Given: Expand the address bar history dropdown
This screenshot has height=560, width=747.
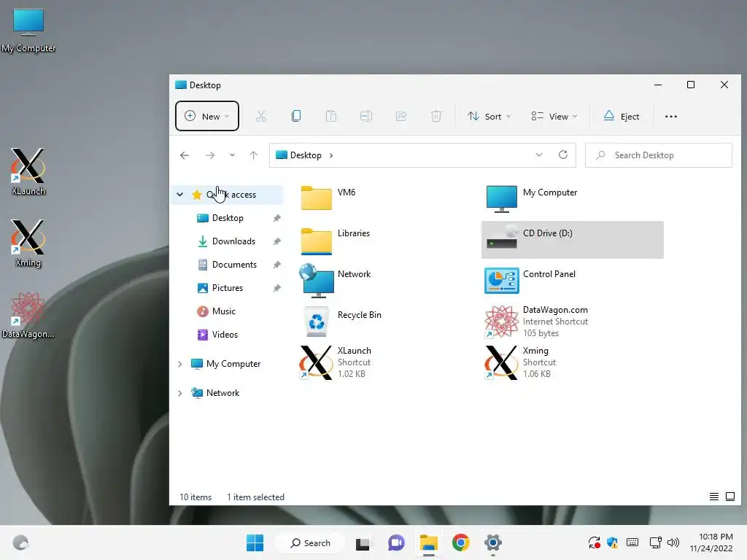Looking at the screenshot, I should click(539, 155).
